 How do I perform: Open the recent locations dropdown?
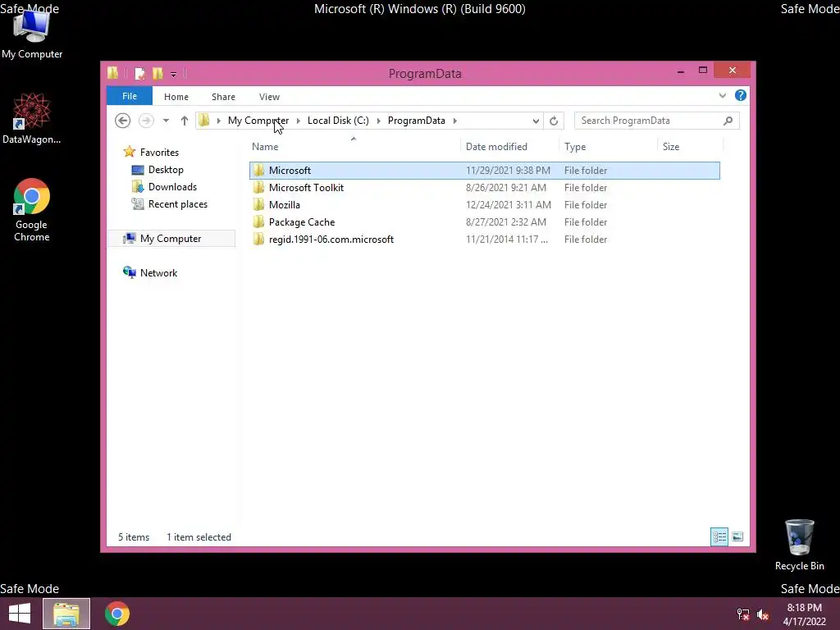(x=166, y=121)
